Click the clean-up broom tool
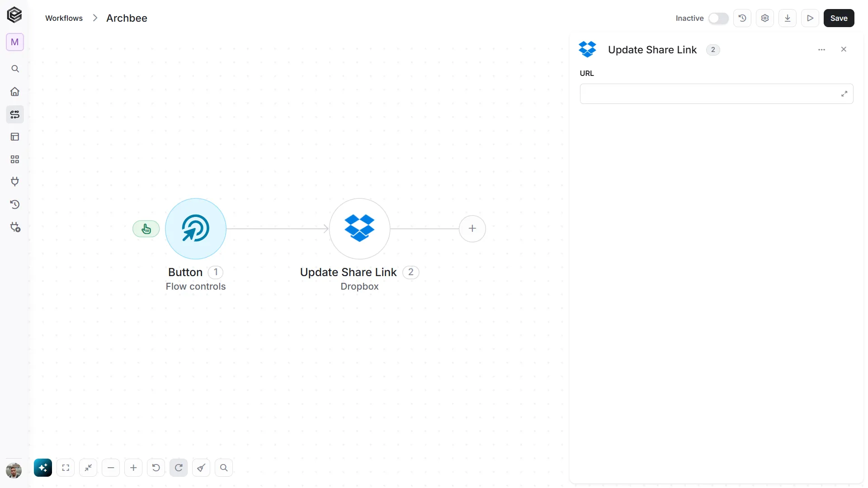Viewport: 868px width, 488px height. coord(201,468)
